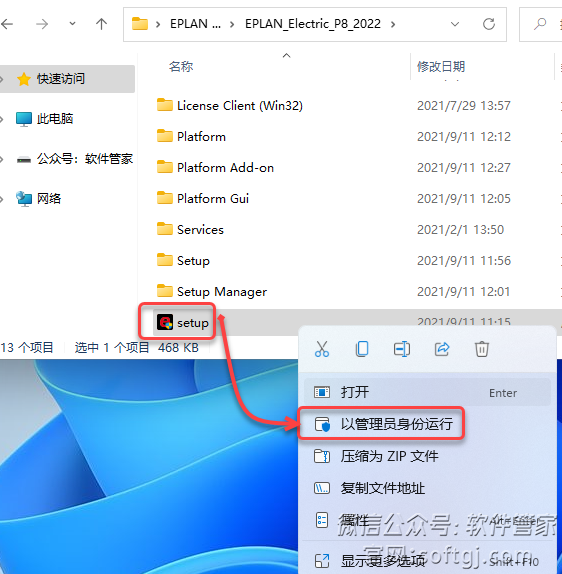The image size is (562, 574).
Task: Sort by the 修改日期 column header
Action: click(x=441, y=67)
